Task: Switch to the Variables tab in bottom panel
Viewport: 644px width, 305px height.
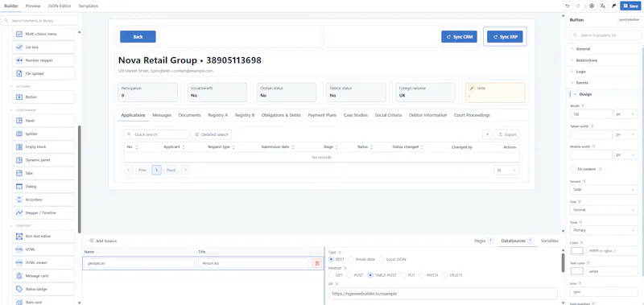Action: pyautogui.click(x=550, y=241)
